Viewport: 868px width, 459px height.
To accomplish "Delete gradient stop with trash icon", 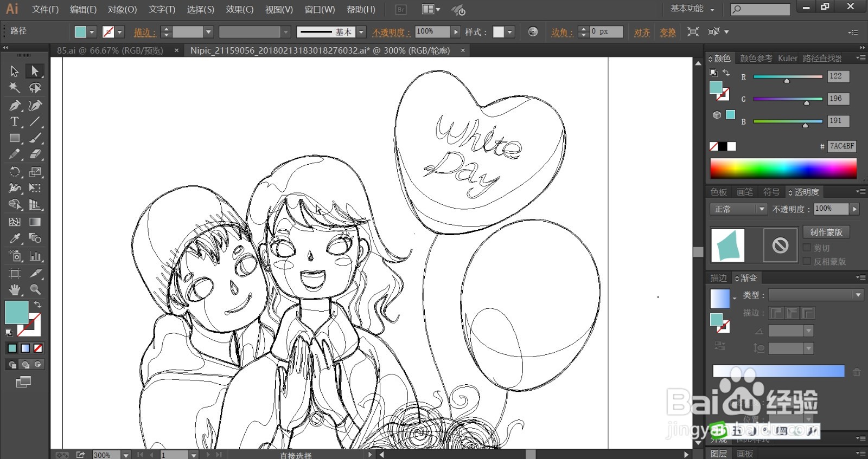I will coord(857,372).
